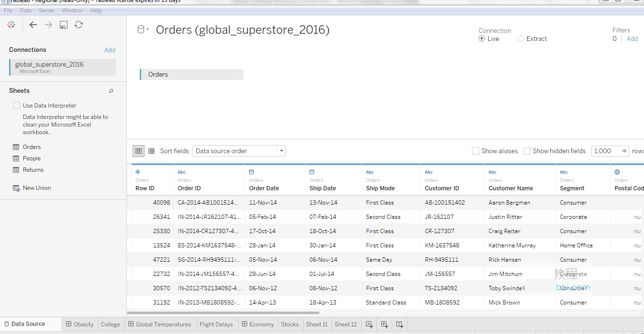
Task: Open the Global Temperatures tab
Action: [160, 324]
